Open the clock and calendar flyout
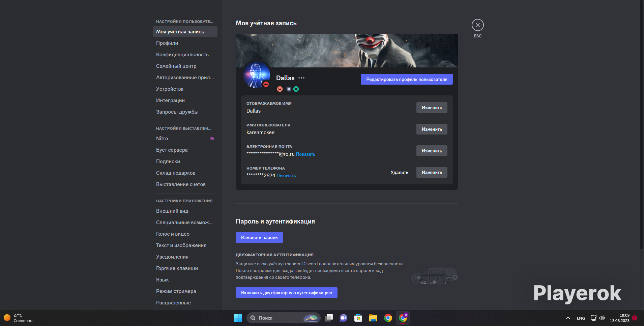The image size is (644, 326). pos(620,318)
